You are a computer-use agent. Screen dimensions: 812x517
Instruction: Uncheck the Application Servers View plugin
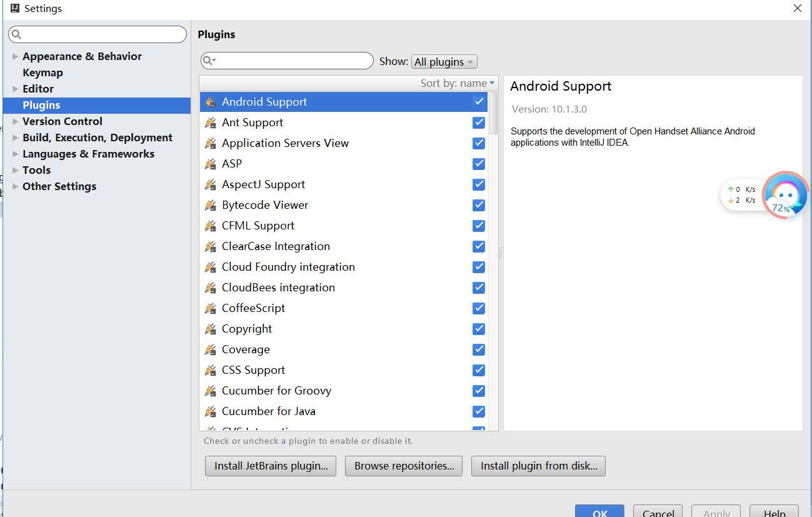click(x=479, y=143)
